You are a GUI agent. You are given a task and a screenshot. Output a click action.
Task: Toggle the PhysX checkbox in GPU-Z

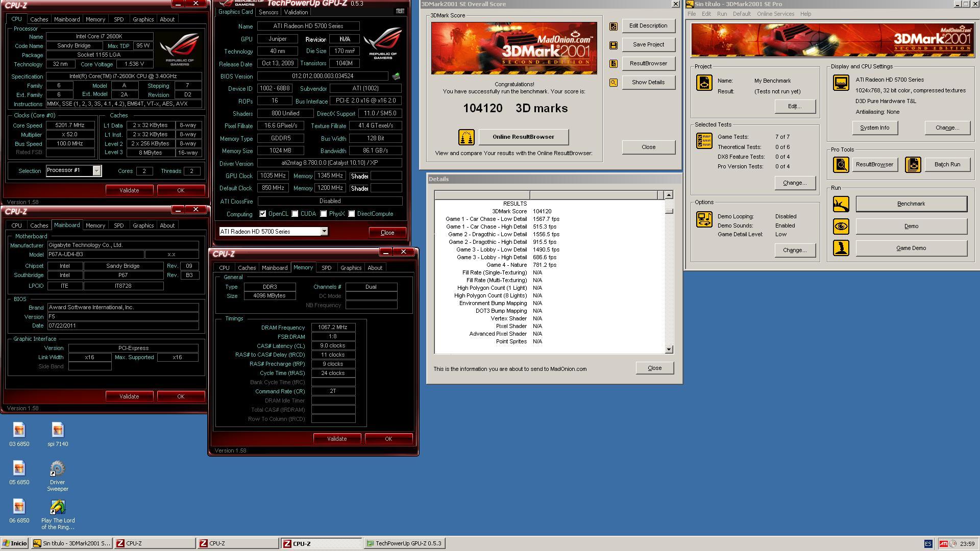324,214
